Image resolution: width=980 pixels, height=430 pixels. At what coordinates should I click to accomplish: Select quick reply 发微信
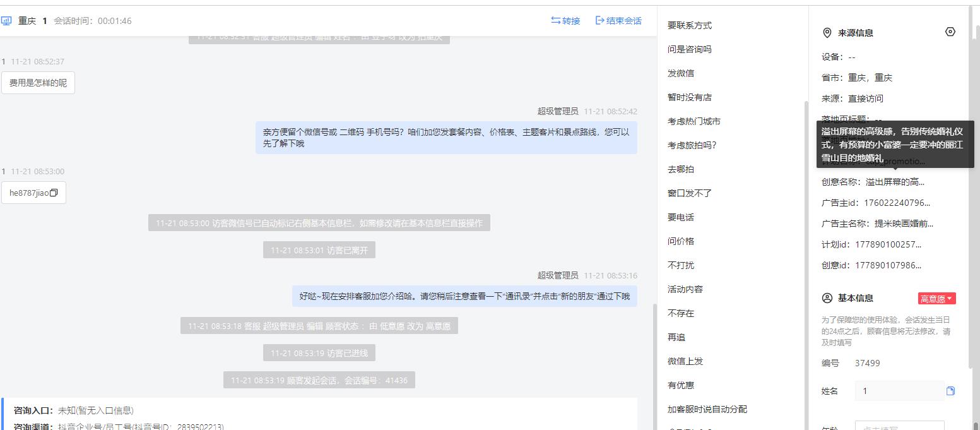coord(681,73)
